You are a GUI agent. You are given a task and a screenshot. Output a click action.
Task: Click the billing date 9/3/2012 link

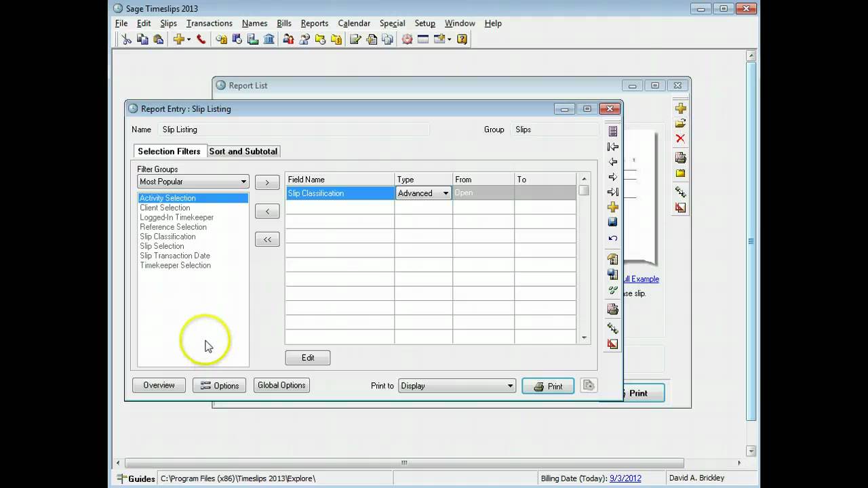pos(625,478)
